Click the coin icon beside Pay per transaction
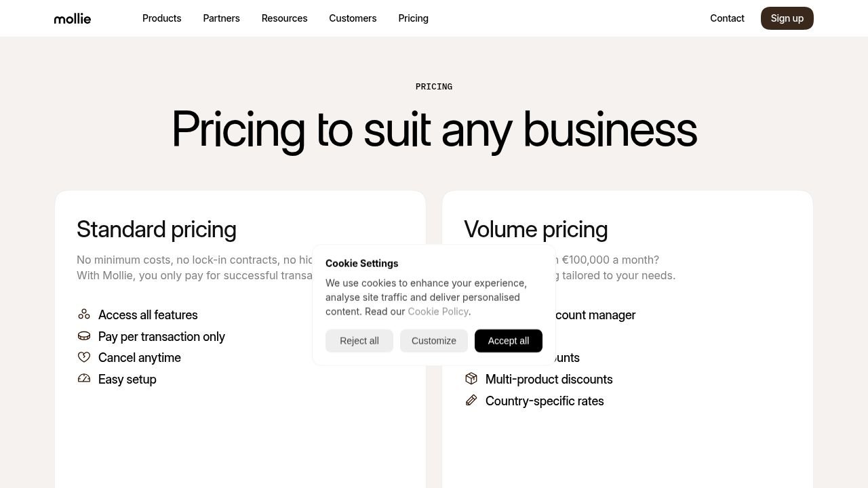Viewport: 868px width, 488px height. click(x=84, y=336)
